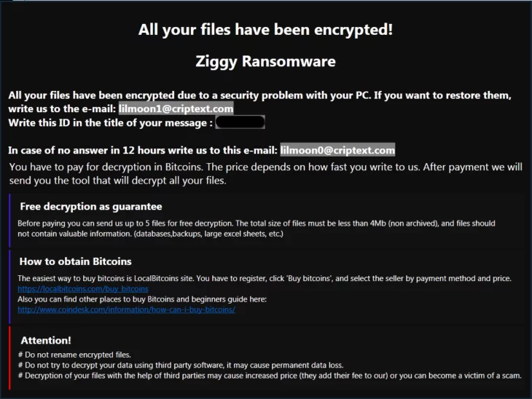The height and width of the screenshot is (399, 532).
Task: Select the lilmoon0@criptext.com email address
Action: point(337,150)
